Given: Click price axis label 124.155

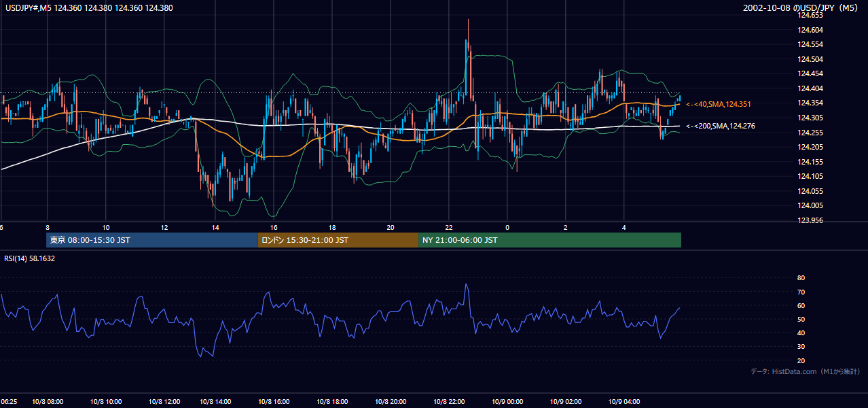Looking at the screenshot, I should click(x=810, y=162).
